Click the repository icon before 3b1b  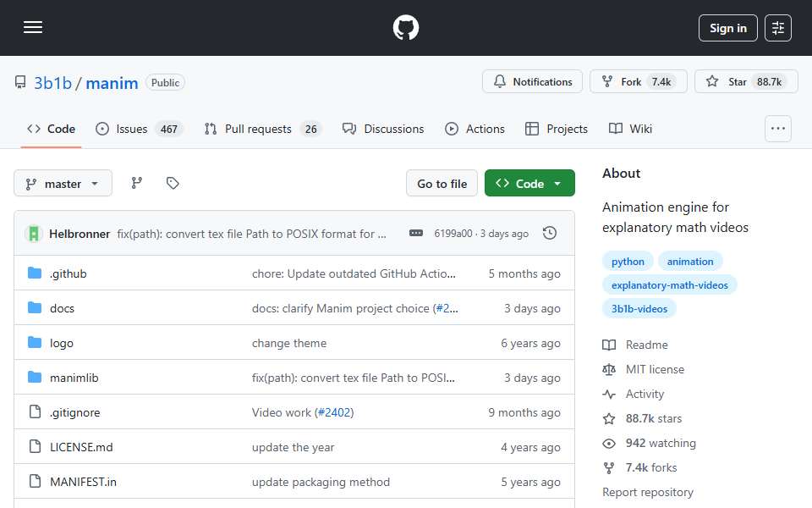(20, 82)
